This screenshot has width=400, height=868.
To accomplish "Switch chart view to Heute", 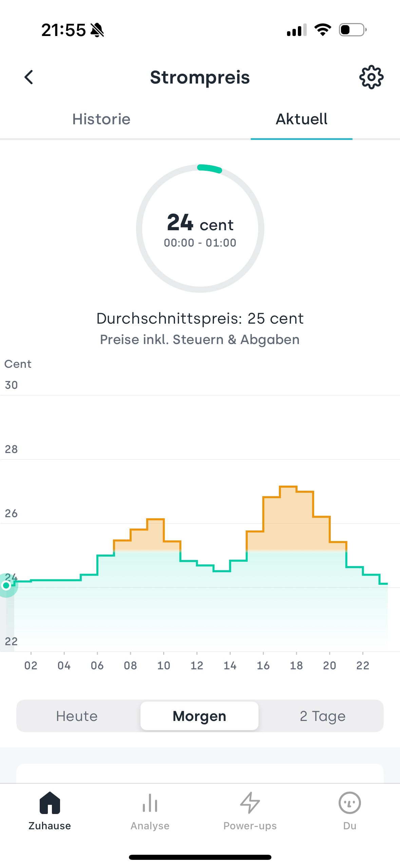I will [x=77, y=716].
